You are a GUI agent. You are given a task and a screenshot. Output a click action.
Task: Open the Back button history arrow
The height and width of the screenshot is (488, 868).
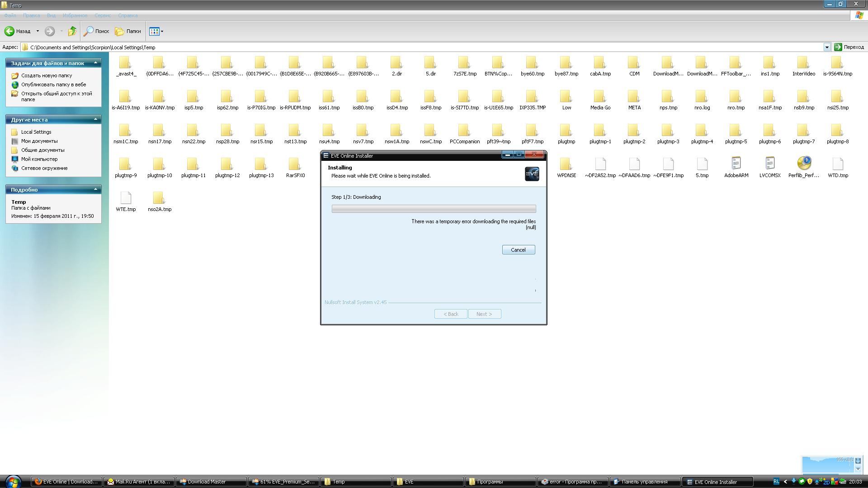pos(38,31)
